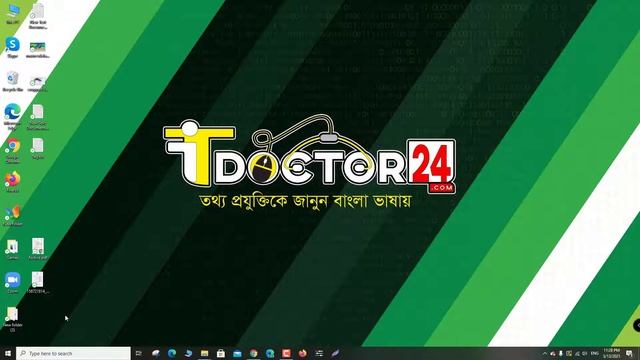Open the feather icon app in taskbar
The image size is (640, 360).
(335, 353)
